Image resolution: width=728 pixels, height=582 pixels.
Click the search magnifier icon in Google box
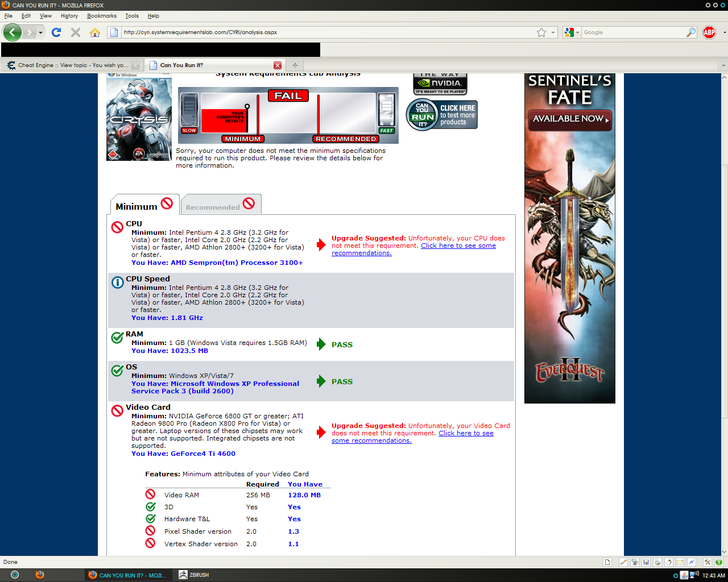click(x=690, y=32)
